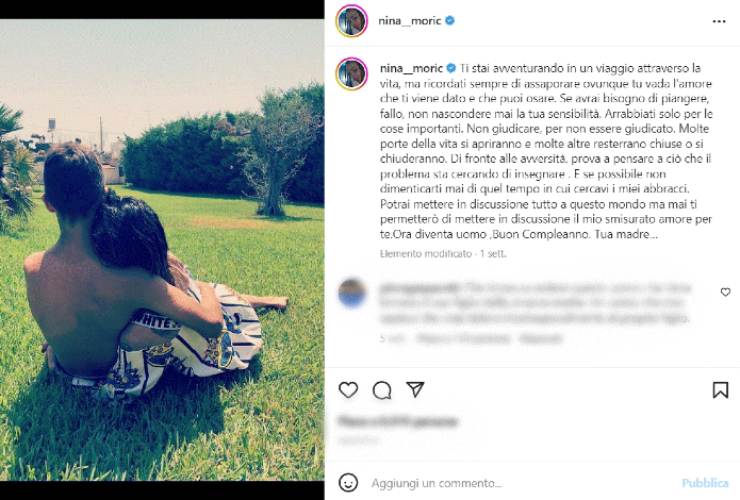
Task: Open comments via speech bubble icon
Action: tap(381, 390)
